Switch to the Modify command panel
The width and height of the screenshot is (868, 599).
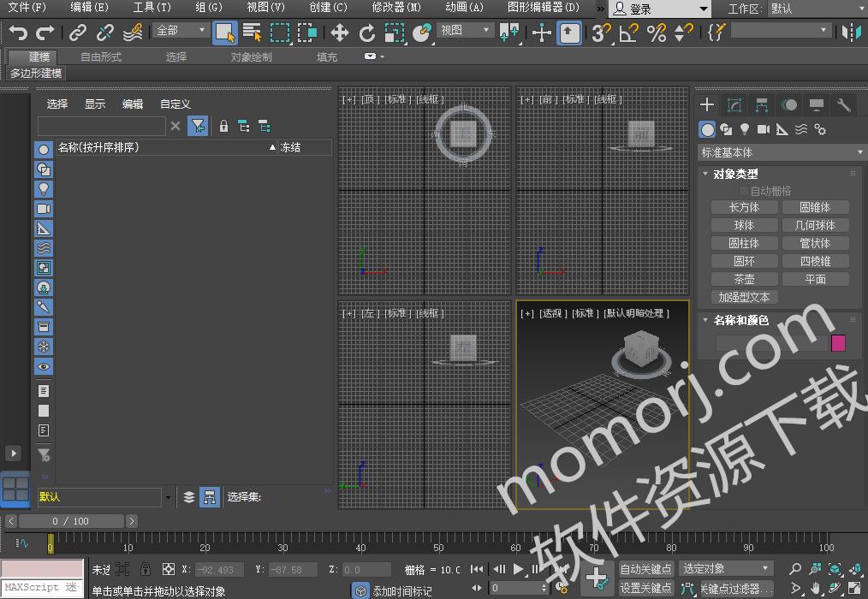coord(734,104)
